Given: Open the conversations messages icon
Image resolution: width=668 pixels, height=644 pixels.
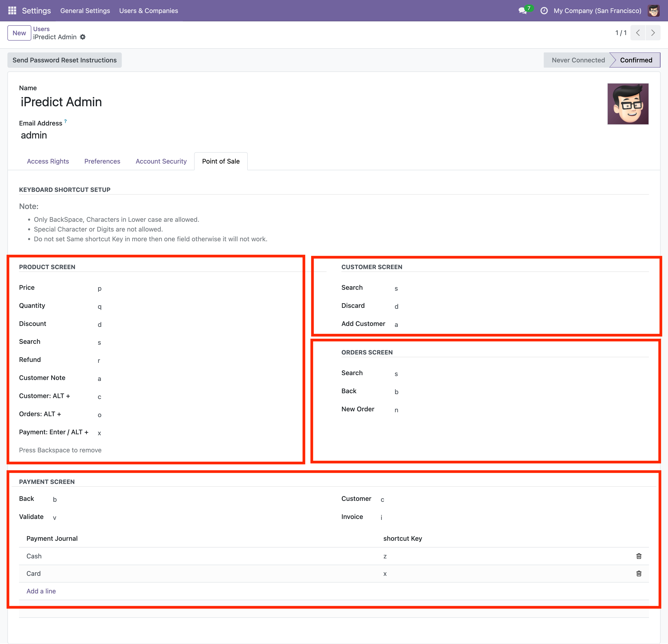Looking at the screenshot, I should pos(523,11).
